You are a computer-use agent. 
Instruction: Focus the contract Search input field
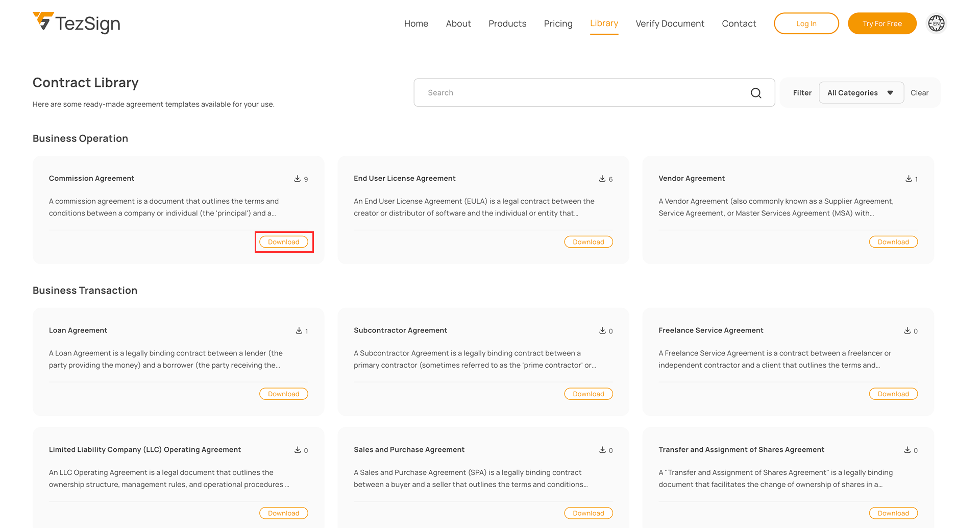tap(582, 93)
